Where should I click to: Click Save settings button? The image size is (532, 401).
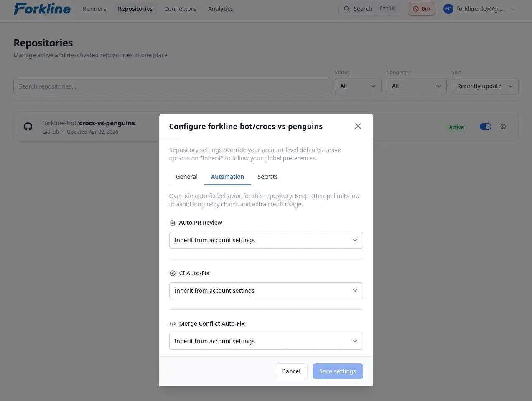point(338,371)
